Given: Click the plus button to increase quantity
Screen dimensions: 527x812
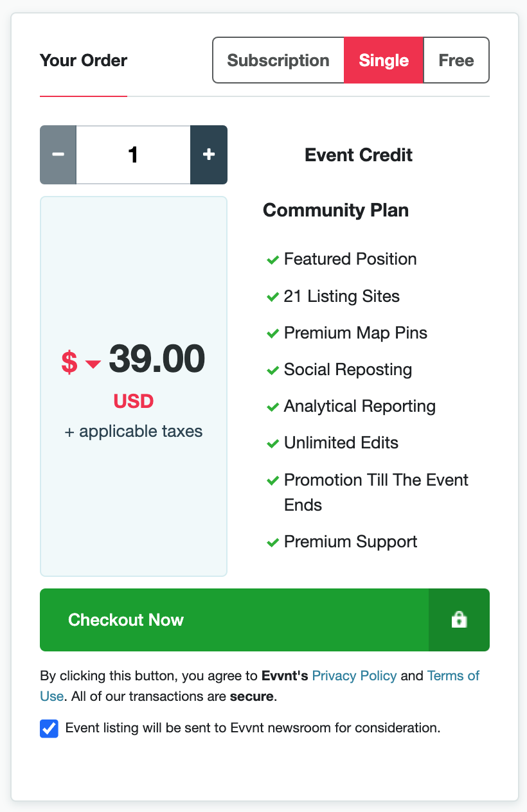Looking at the screenshot, I should 209,155.
